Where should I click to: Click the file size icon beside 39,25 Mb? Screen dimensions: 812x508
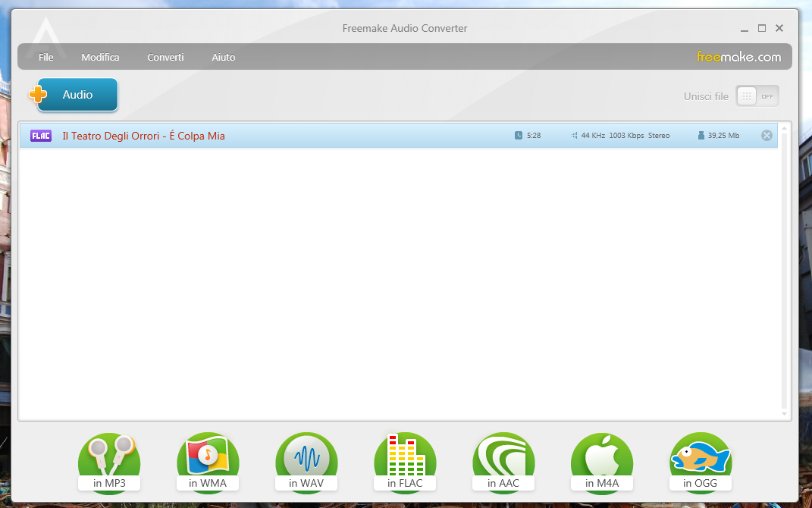[701, 136]
